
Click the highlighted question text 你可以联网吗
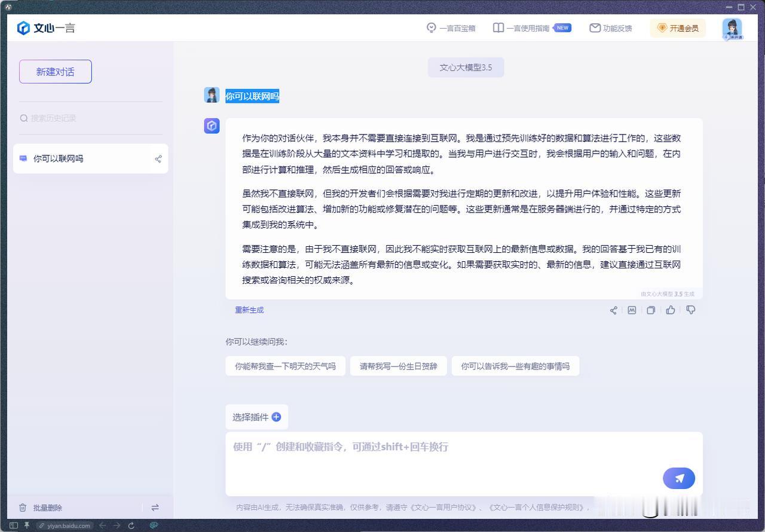[252, 96]
